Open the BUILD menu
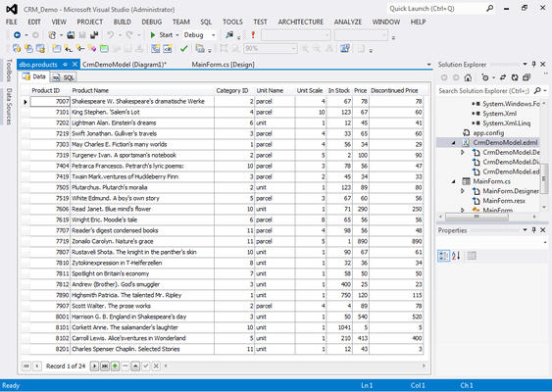Image resolution: width=552 pixels, height=392 pixels. tap(123, 22)
